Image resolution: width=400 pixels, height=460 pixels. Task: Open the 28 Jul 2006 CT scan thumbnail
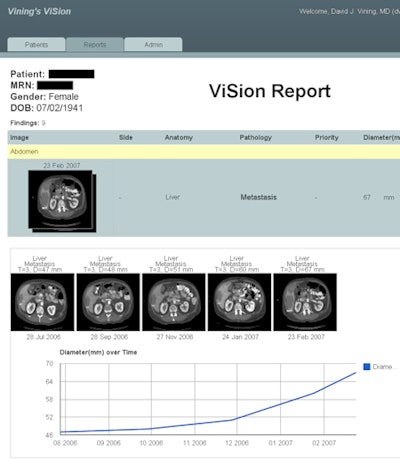(42, 302)
